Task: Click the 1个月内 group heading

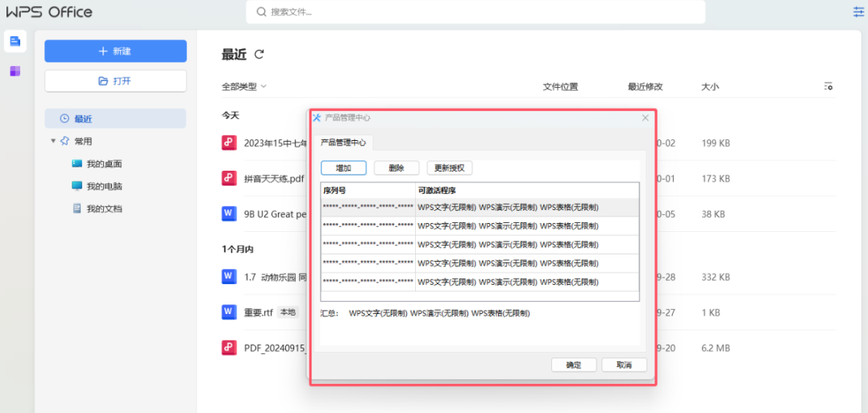Action: pyautogui.click(x=238, y=250)
